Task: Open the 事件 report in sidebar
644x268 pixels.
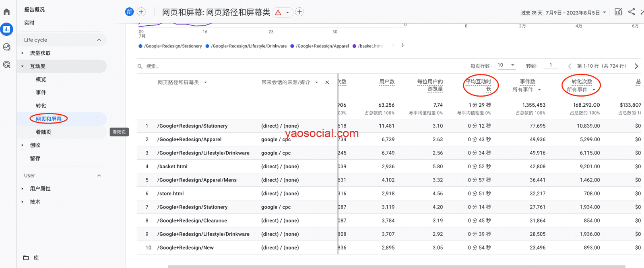Action: tap(41, 93)
